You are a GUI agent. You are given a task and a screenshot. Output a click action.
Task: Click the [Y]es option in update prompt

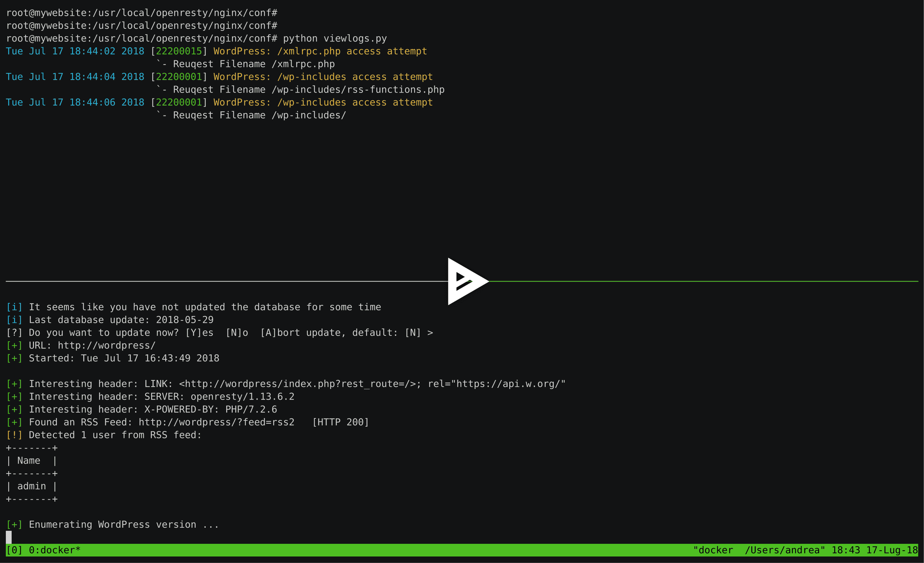(199, 332)
